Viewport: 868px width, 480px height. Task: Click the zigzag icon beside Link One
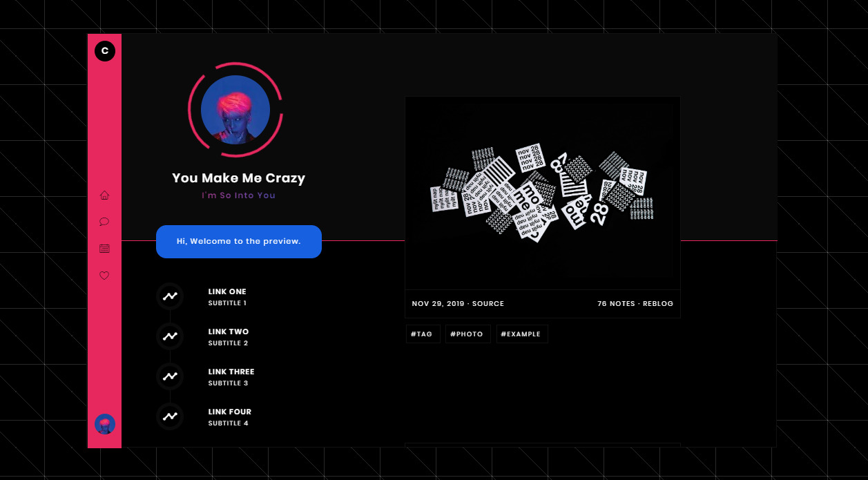170,296
